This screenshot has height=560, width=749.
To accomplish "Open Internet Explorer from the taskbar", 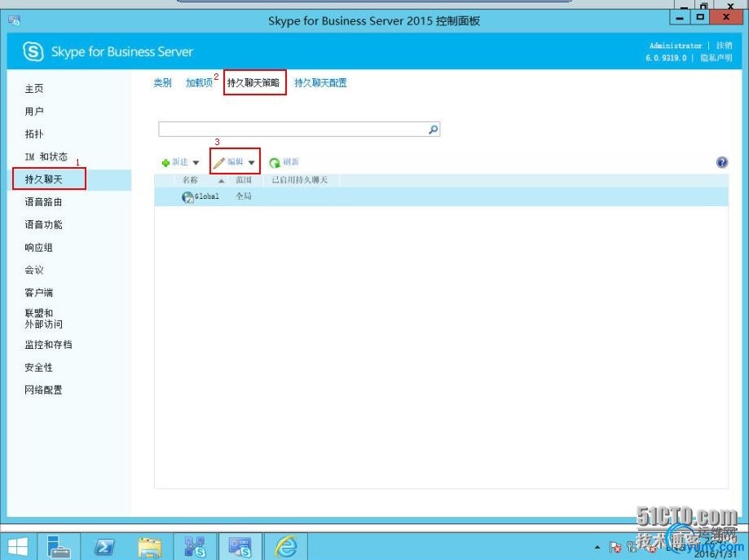I will pos(286,547).
